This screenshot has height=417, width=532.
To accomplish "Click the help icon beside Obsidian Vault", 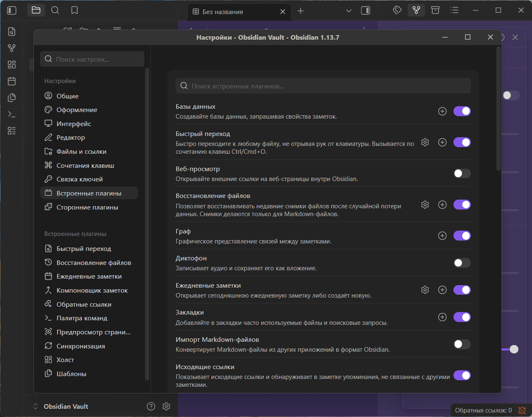I will click(151, 406).
